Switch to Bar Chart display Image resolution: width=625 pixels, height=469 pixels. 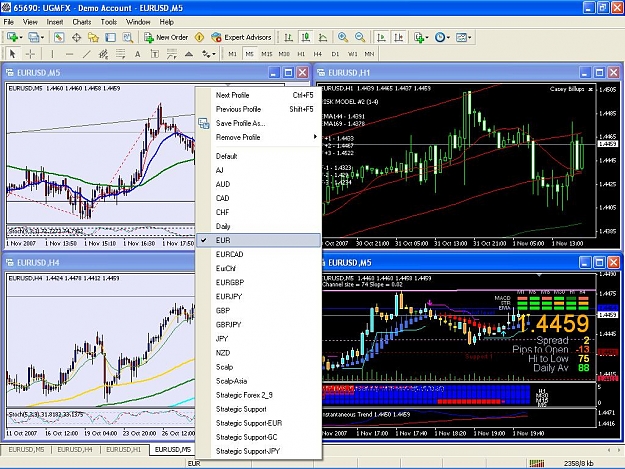click(x=289, y=37)
